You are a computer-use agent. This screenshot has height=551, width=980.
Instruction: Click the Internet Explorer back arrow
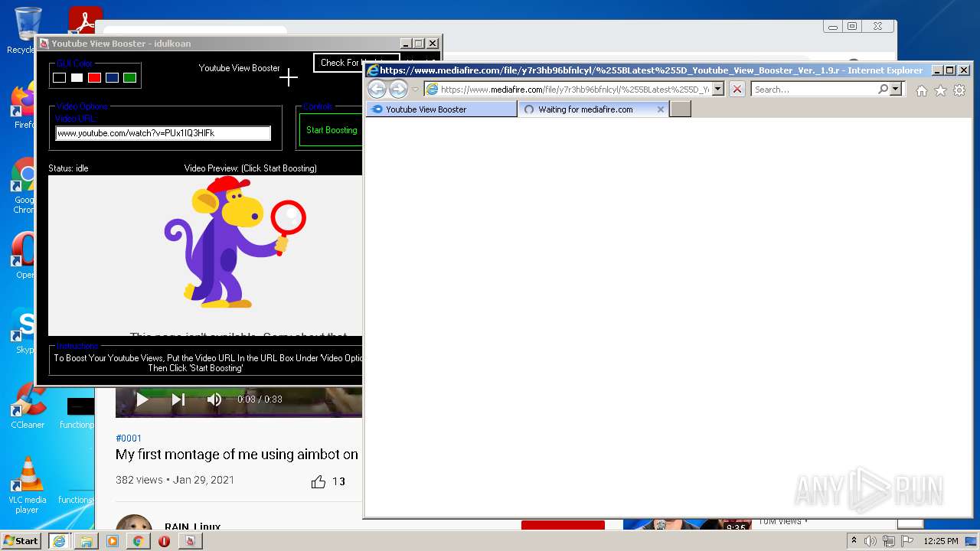[x=377, y=90]
